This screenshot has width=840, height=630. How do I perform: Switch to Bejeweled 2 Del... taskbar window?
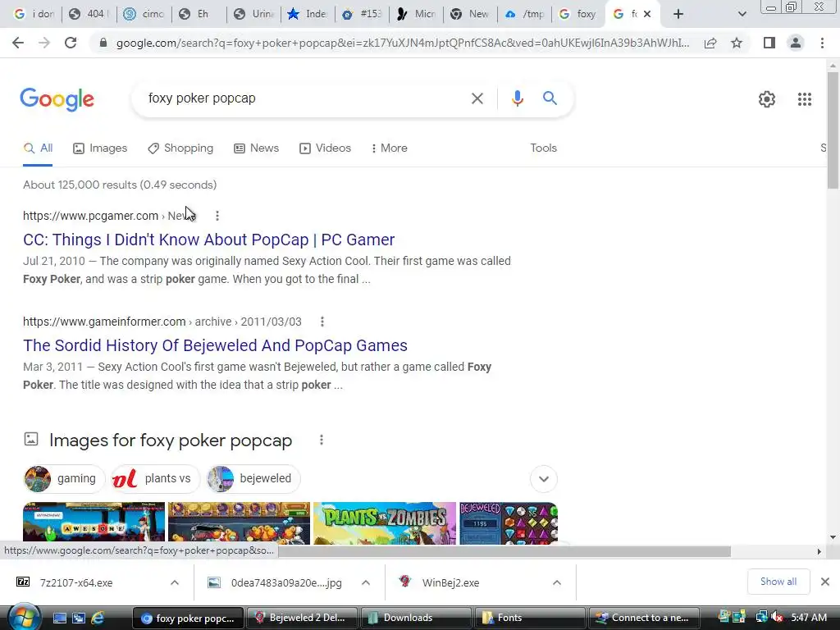click(301, 618)
